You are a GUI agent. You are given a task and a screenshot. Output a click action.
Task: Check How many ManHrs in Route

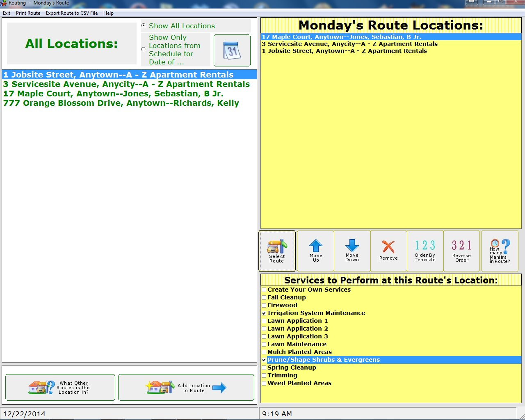click(500, 250)
